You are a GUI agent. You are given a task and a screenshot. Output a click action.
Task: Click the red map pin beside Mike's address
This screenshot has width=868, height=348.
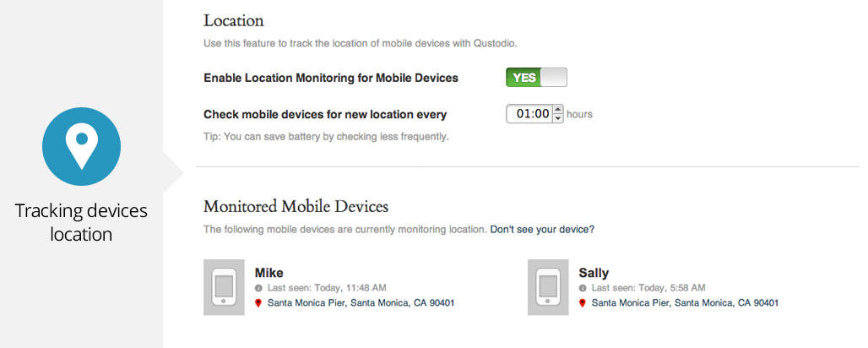click(258, 302)
